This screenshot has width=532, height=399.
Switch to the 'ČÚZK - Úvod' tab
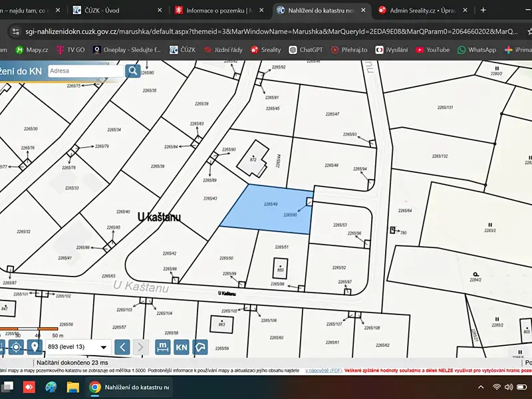[118, 10]
